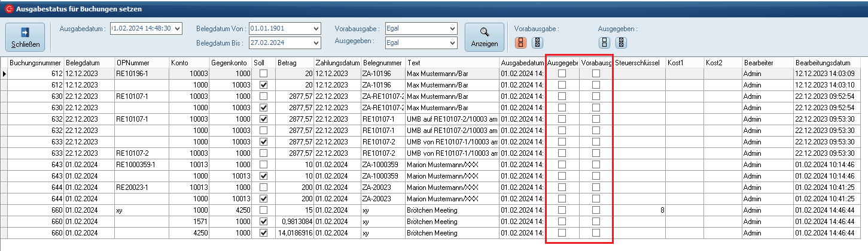Image resolution: width=868 pixels, height=251 pixels.
Task: Toggle Vorabausgabe checkbox in the last 660 row
Action: click(596, 233)
